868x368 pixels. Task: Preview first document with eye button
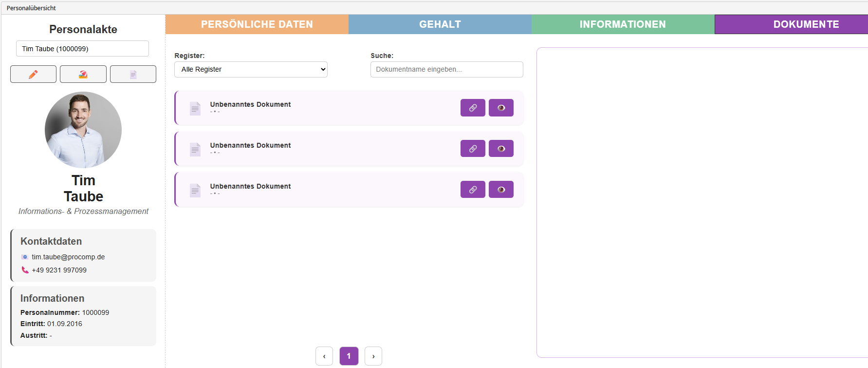pos(501,108)
